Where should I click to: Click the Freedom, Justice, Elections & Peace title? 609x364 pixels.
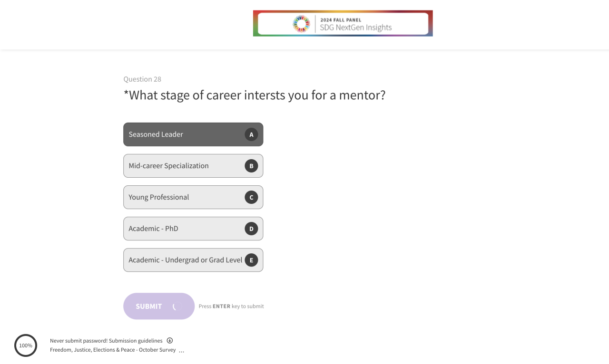click(113, 350)
